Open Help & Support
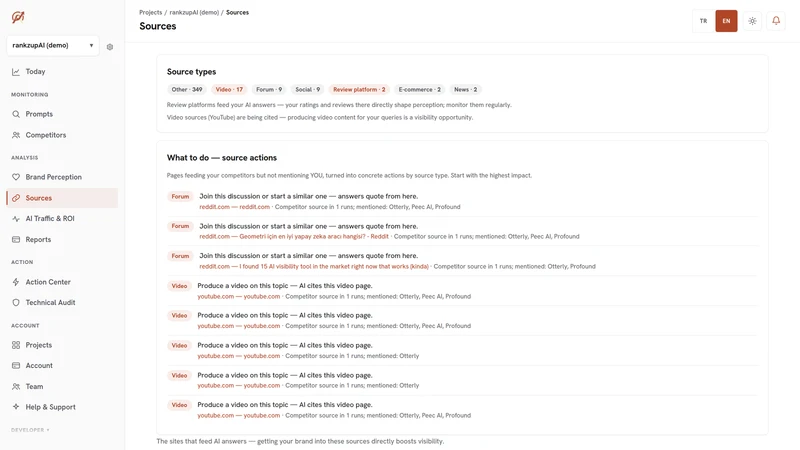 pyautogui.click(x=62, y=407)
